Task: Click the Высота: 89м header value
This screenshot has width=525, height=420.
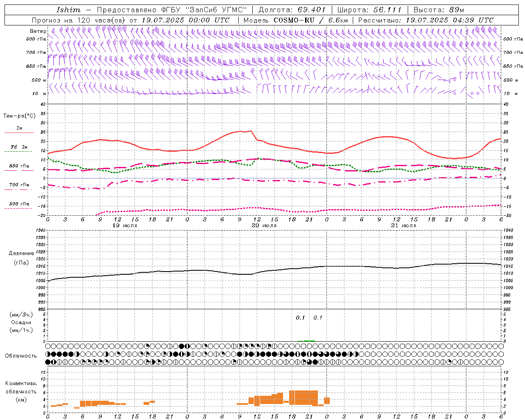Action: coord(439,9)
